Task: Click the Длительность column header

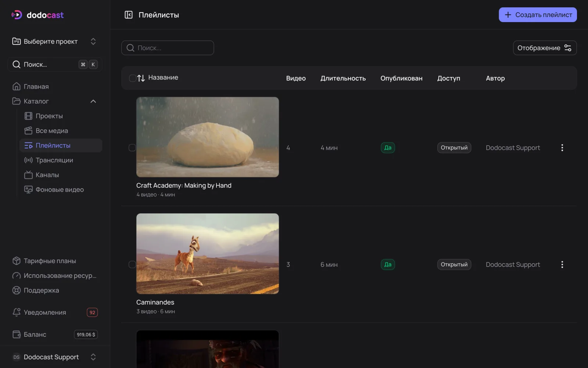Action: [343, 78]
